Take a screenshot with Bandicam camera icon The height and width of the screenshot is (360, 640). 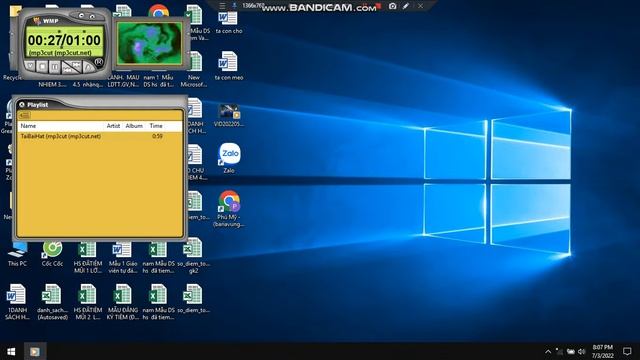click(x=392, y=6)
